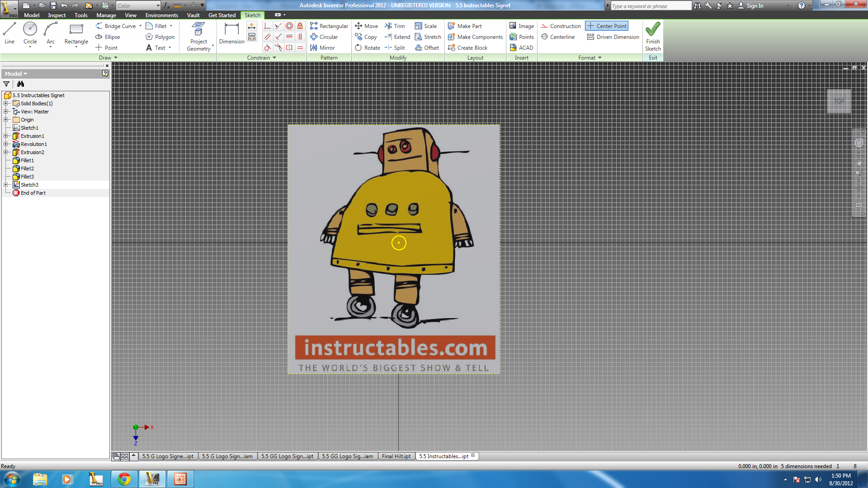Open the browser filter funnel

point(6,84)
